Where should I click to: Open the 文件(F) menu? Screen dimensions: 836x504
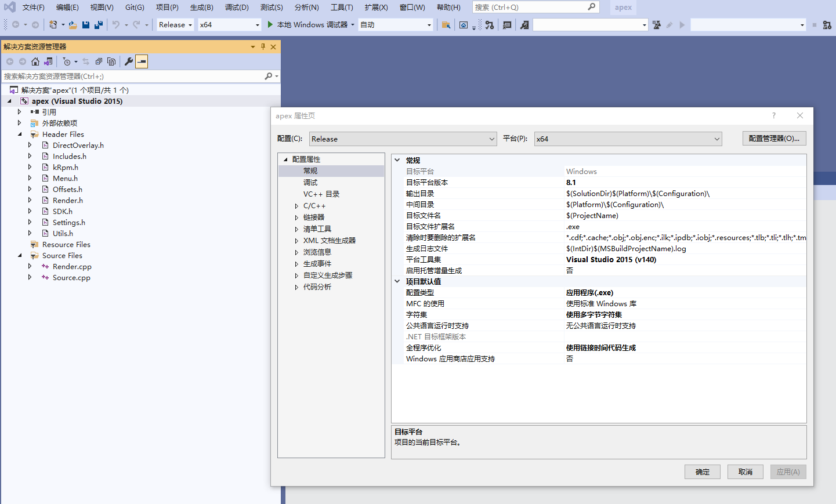33,7
